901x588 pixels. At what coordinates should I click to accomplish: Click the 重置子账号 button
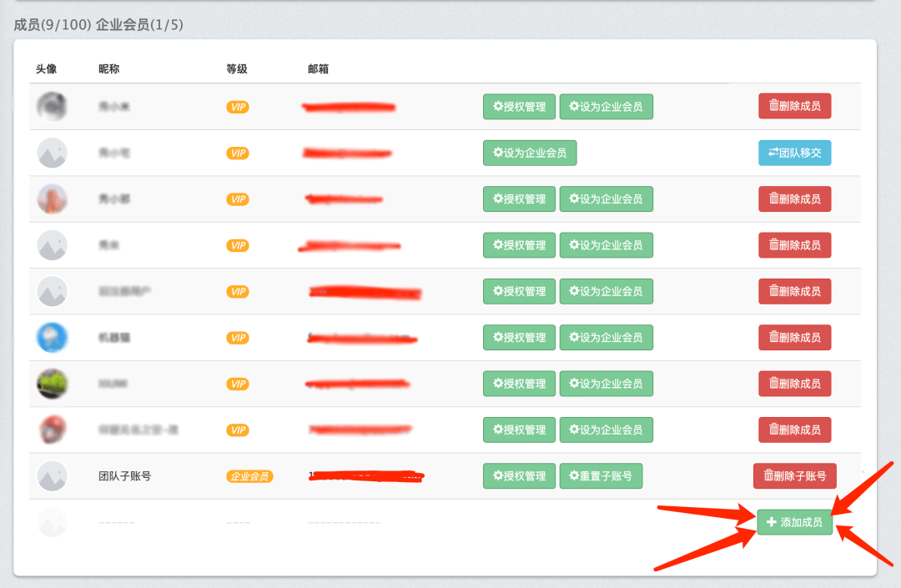(x=601, y=476)
